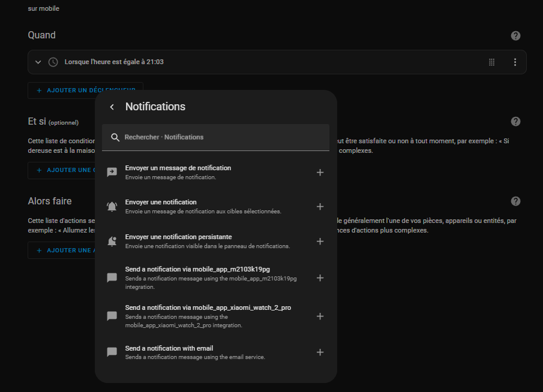Go back using the Notifications dialog arrow
The image size is (543, 392).
pos(112,107)
